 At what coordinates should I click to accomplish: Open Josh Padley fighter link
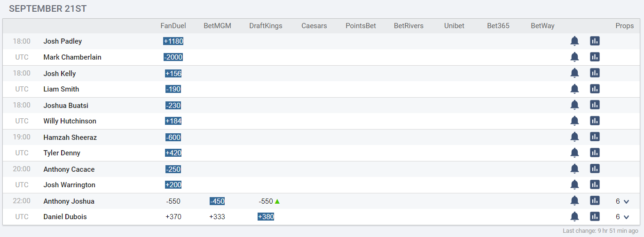coord(63,41)
